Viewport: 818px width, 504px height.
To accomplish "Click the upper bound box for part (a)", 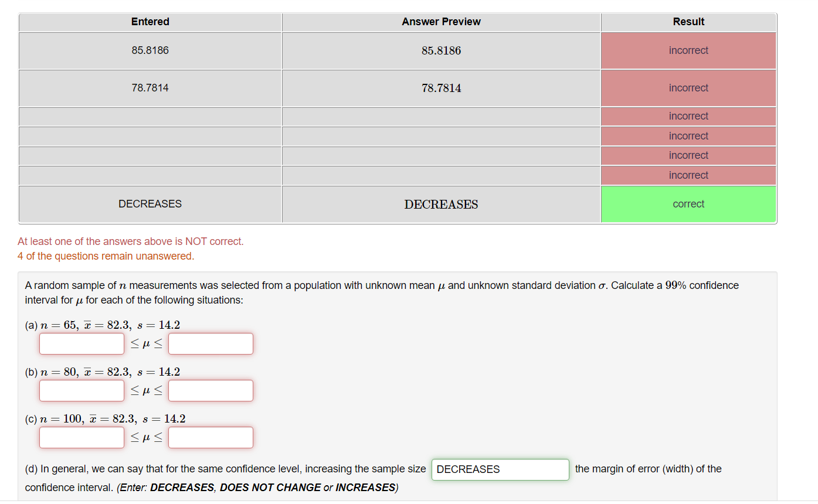I will click(x=210, y=343).
